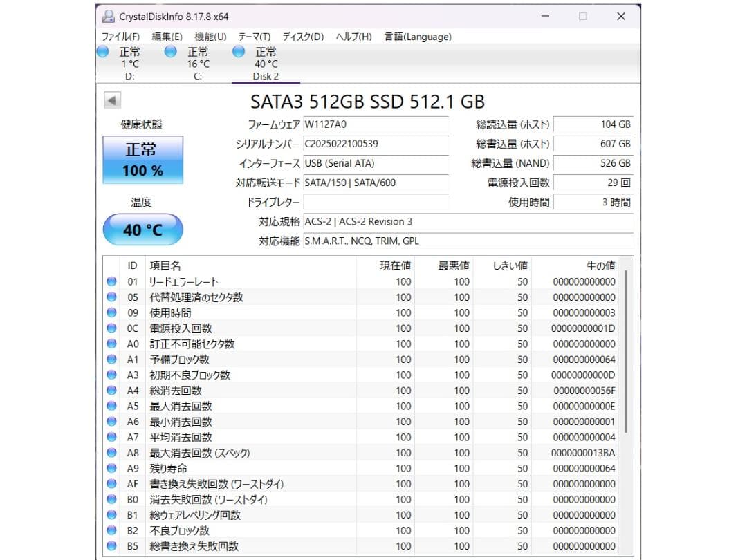The image size is (747, 560).
Task: Click the back navigation arrow icon
Action: tap(111, 100)
